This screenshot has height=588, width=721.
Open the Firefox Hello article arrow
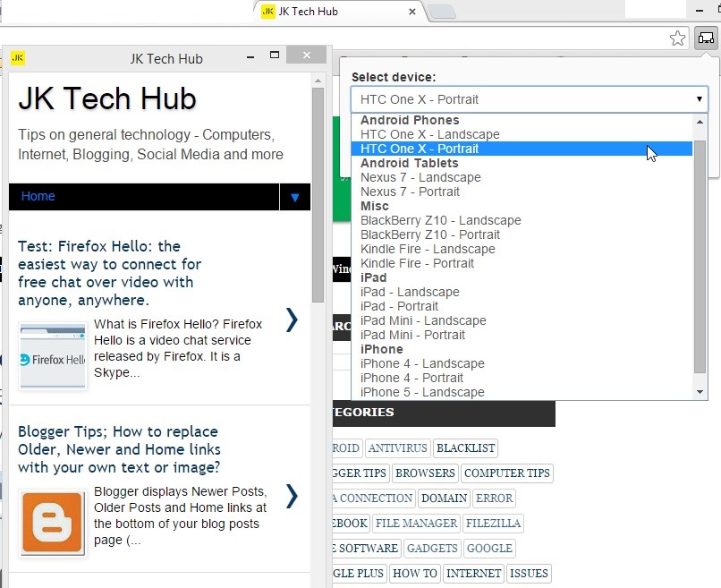coord(292,320)
